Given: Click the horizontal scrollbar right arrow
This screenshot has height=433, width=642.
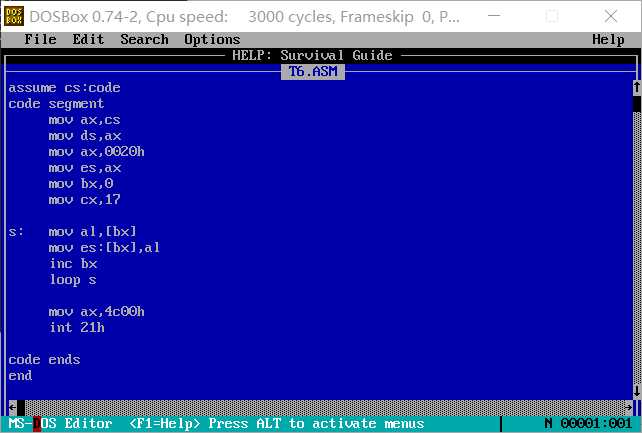Looking at the screenshot, I should (629, 407).
